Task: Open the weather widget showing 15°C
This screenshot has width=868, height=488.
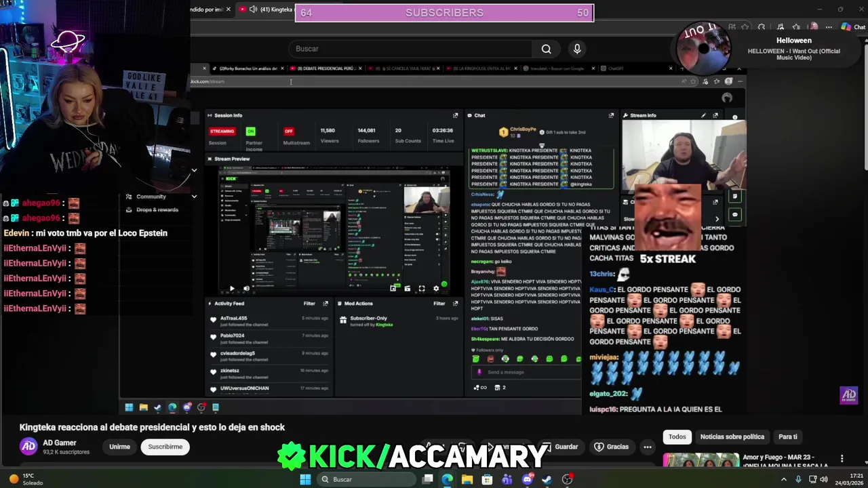Action: click(x=27, y=479)
